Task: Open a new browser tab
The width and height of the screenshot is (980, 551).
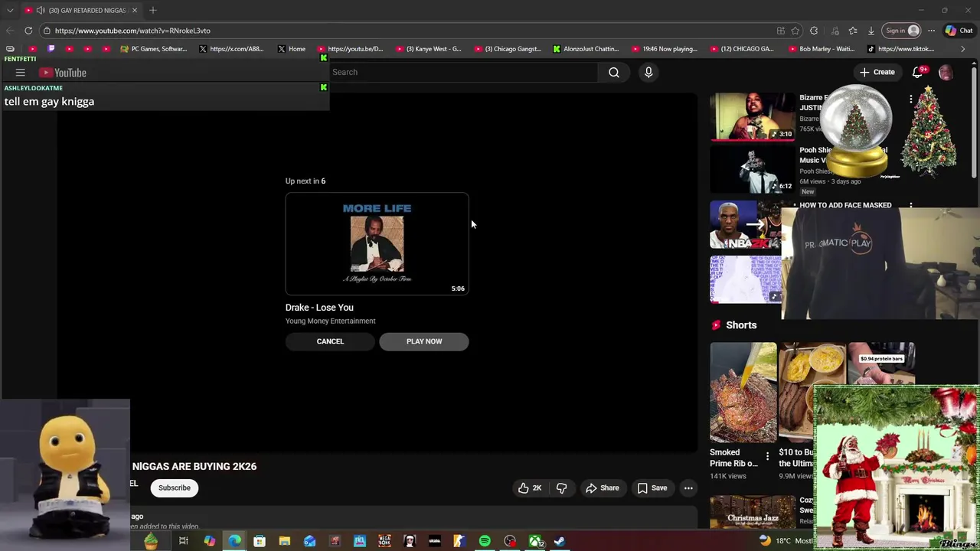Action: pos(153,10)
